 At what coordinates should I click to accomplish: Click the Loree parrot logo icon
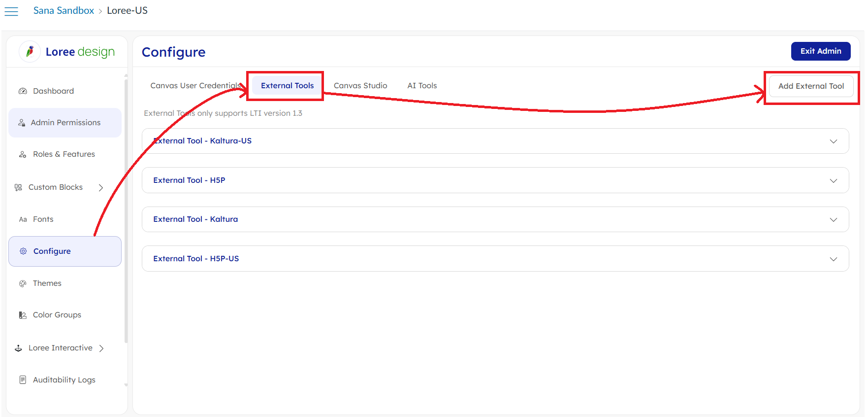(30, 51)
